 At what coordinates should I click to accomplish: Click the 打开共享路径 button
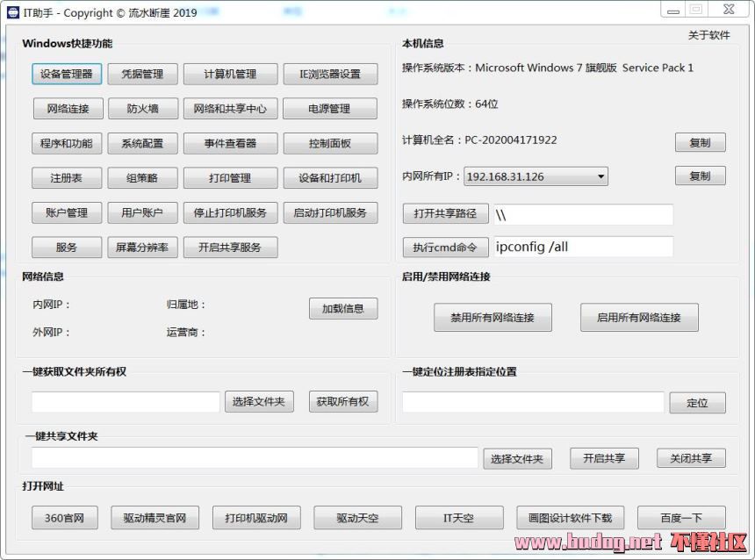(x=445, y=214)
